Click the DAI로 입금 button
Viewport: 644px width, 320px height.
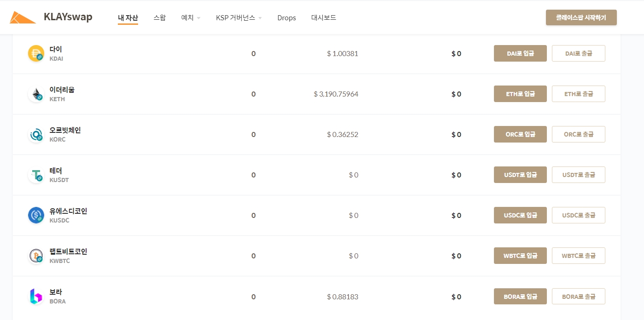pos(520,53)
